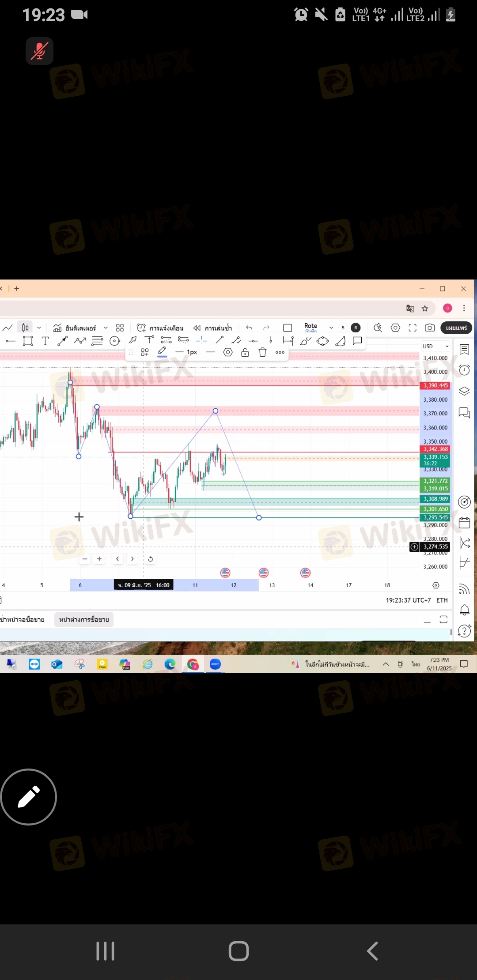Start bar replay (การเล่นซ้ำ)
Screen dimensions: 477x980
[x=212, y=328]
